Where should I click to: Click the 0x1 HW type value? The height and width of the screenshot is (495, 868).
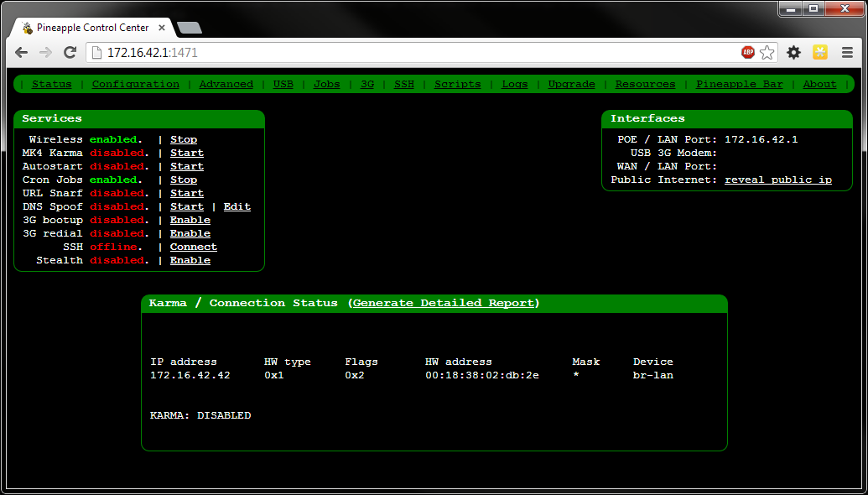tap(274, 375)
